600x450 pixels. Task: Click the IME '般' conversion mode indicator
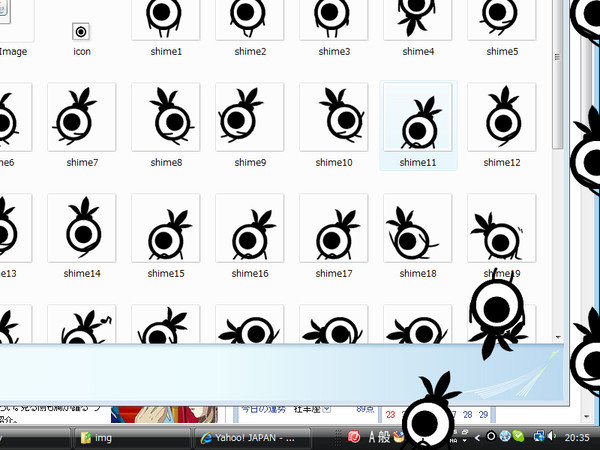coord(384,437)
